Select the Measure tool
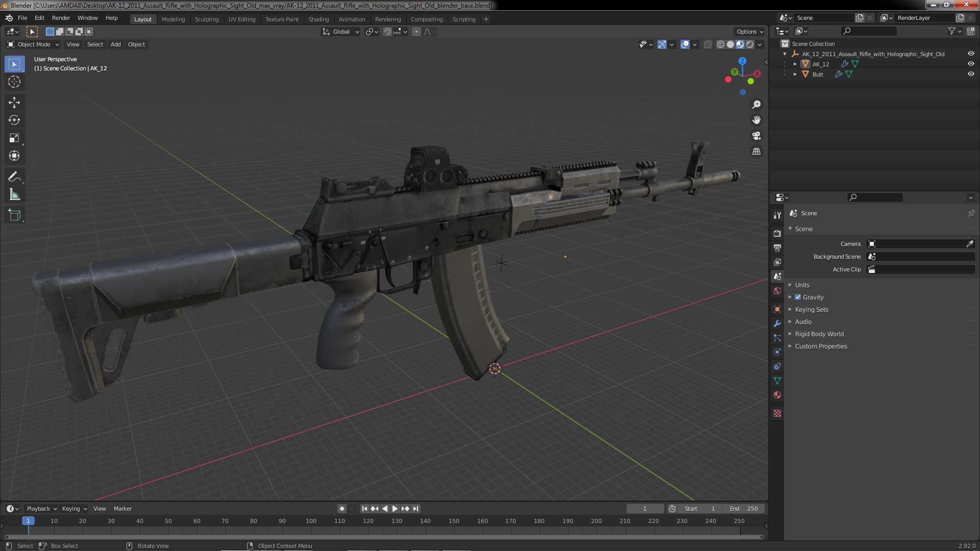 (x=14, y=195)
